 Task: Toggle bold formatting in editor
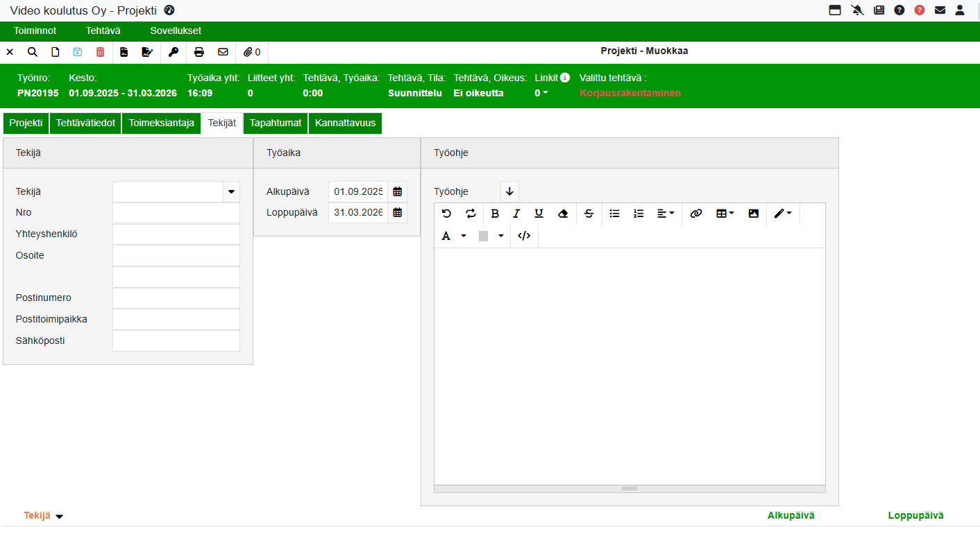click(495, 214)
